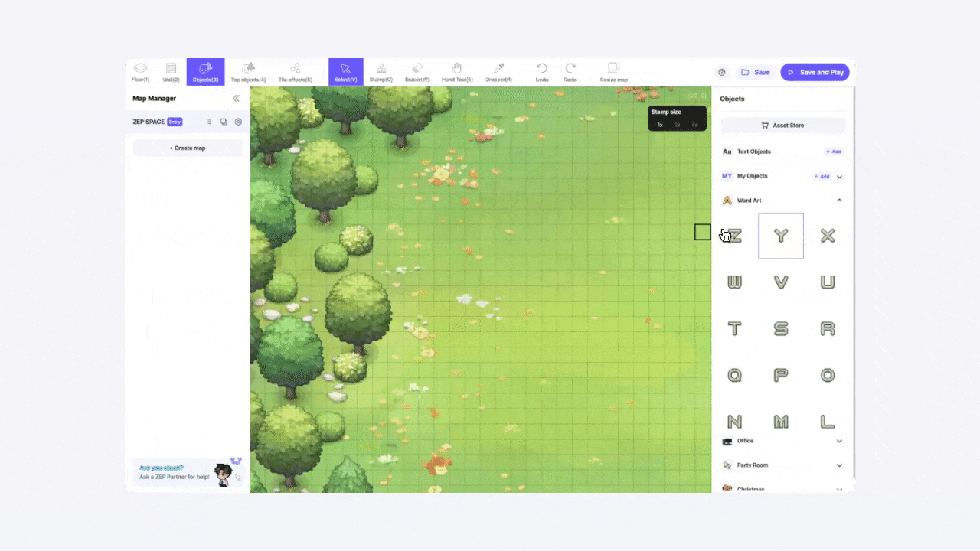The width and height of the screenshot is (980, 551).
Task: Select the letter U word art
Action: (x=828, y=282)
